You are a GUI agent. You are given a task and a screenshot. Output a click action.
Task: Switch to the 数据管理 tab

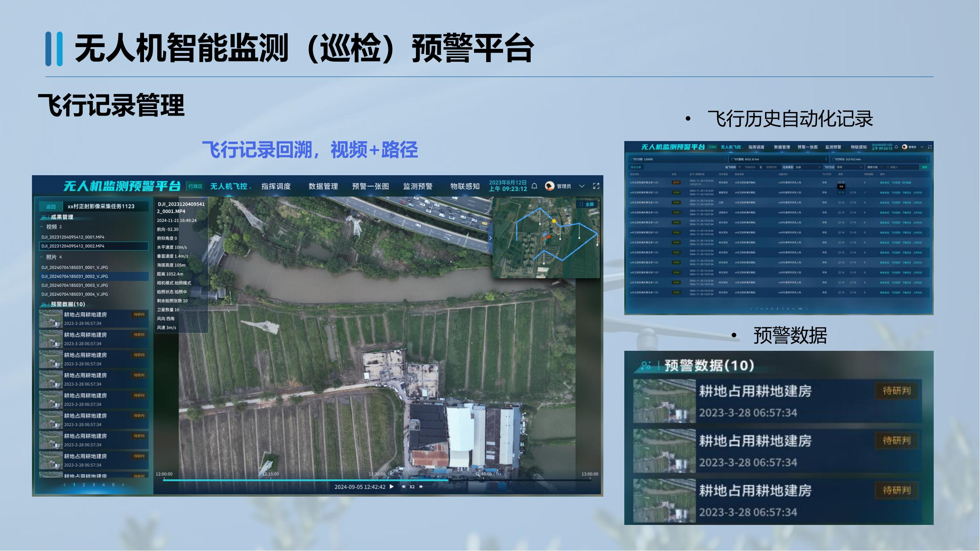(x=323, y=186)
